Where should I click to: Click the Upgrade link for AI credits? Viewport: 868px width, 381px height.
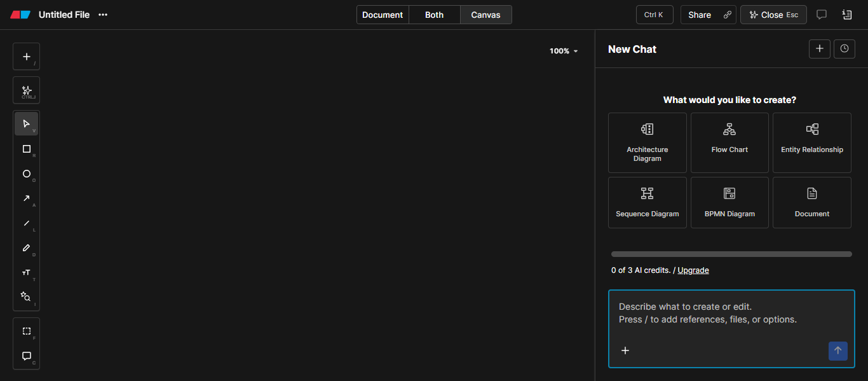click(x=693, y=270)
